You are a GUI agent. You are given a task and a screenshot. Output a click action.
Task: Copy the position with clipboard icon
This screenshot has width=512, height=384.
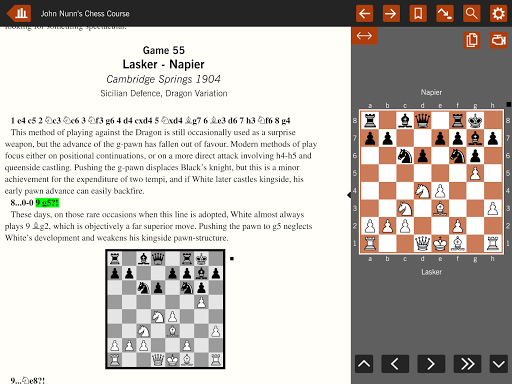click(472, 40)
